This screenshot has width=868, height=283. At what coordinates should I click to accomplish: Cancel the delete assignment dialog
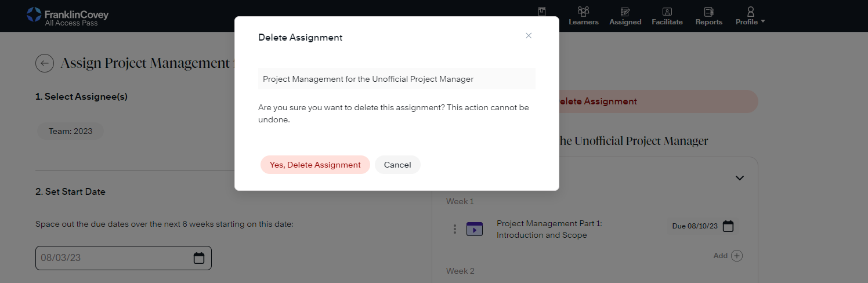(397, 165)
